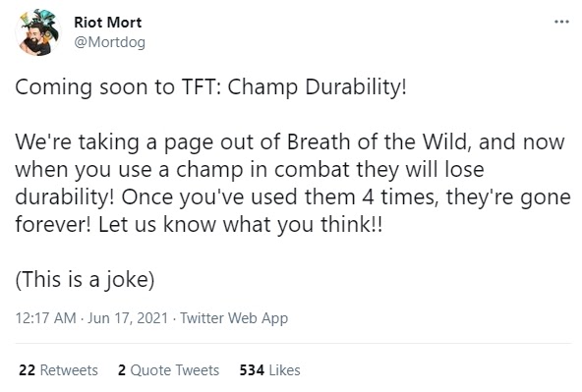582x392 pixels.
Task: Show who gave the 534 Likes
Action: 269,370
